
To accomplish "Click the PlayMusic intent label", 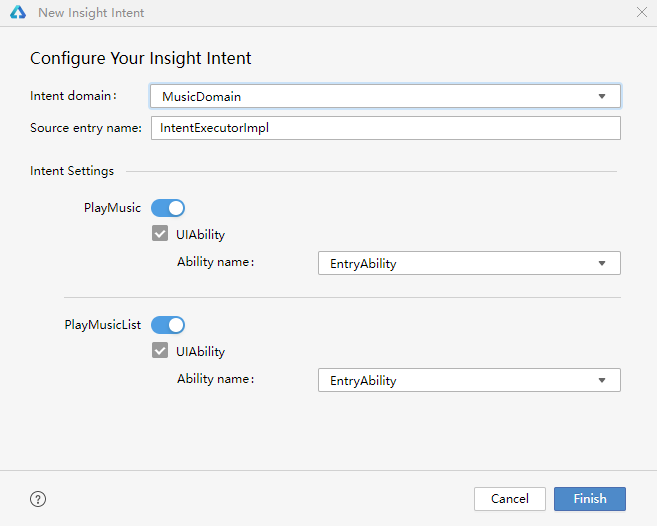I will point(113,208).
